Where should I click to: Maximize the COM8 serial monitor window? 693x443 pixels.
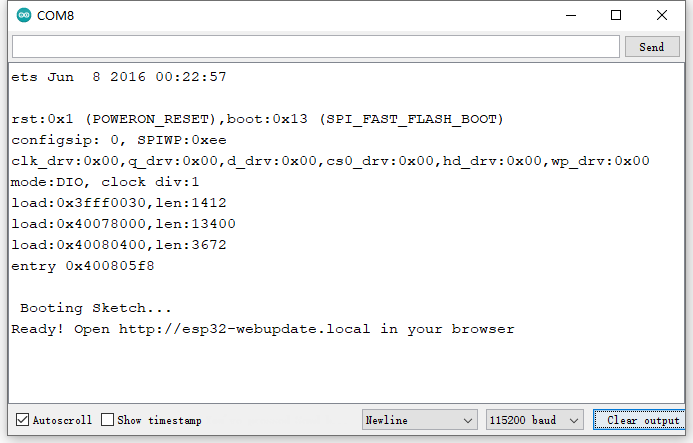click(616, 15)
